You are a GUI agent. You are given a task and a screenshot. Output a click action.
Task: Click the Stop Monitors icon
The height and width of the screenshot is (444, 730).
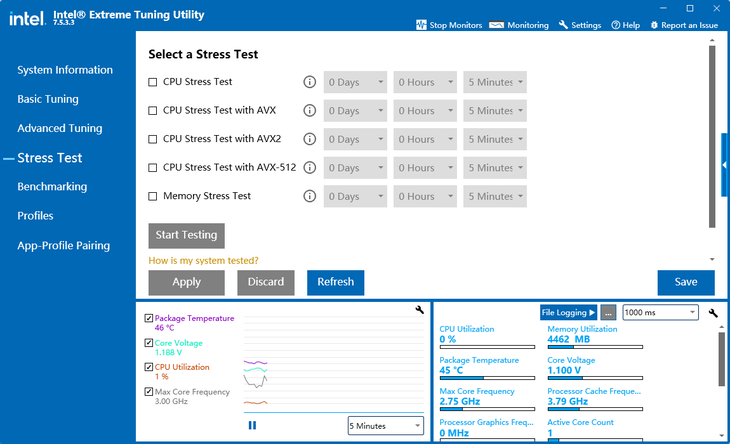[420, 25]
